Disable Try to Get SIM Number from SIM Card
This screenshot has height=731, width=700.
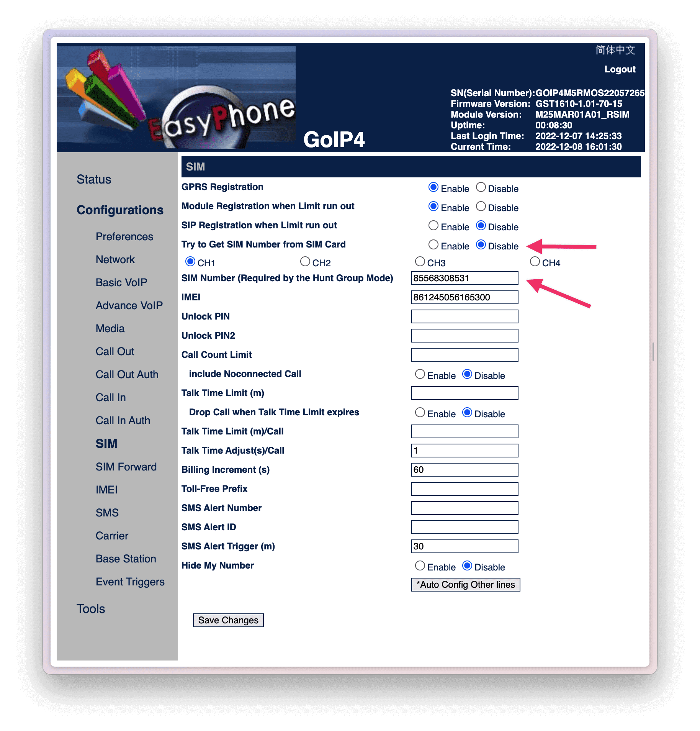click(481, 244)
